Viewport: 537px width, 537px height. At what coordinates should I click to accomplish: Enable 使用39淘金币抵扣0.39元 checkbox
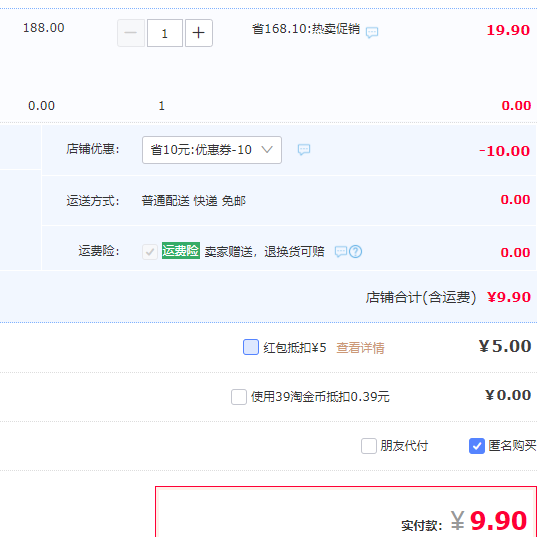point(239,397)
